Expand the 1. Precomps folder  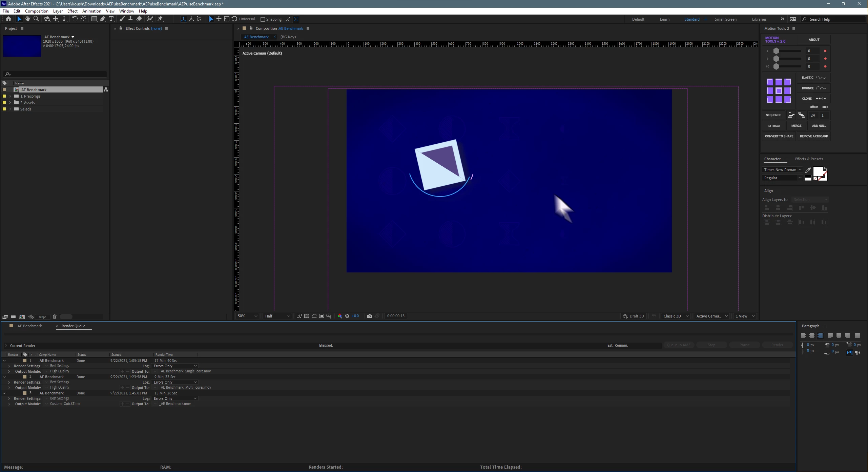(10, 96)
